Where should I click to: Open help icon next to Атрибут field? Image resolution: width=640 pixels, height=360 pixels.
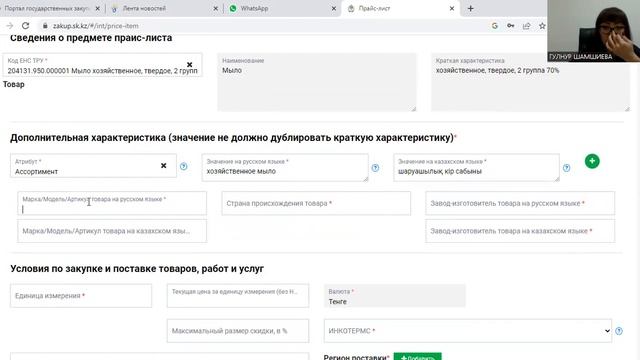184,166
